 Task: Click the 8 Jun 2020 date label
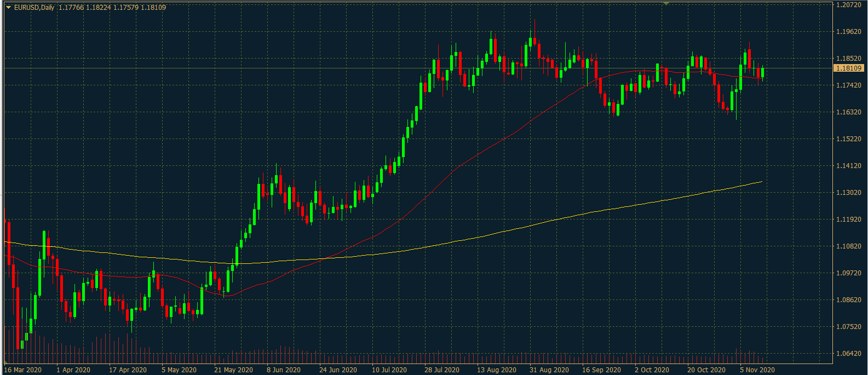pyautogui.click(x=284, y=370)
